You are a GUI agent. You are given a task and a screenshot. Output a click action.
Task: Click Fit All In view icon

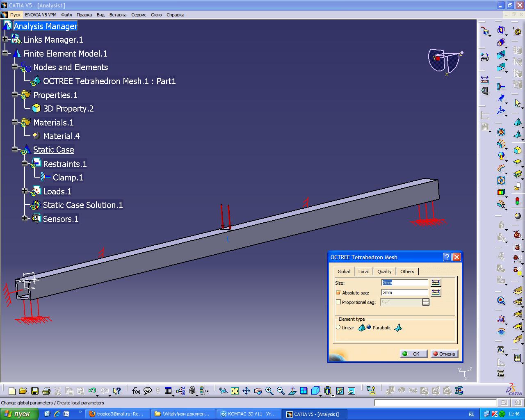pos(235,391)
